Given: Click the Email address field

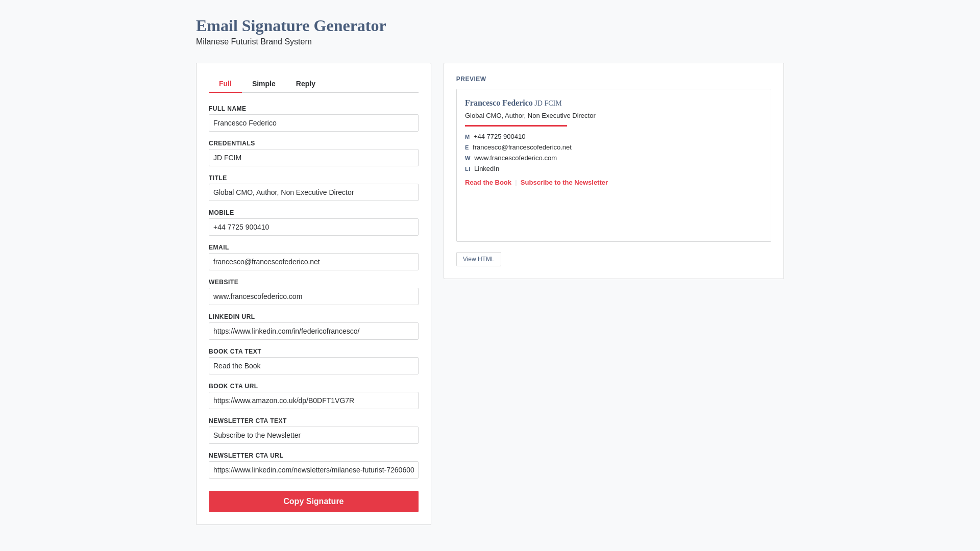Looking at the screenshot, I should coord(313,262).
